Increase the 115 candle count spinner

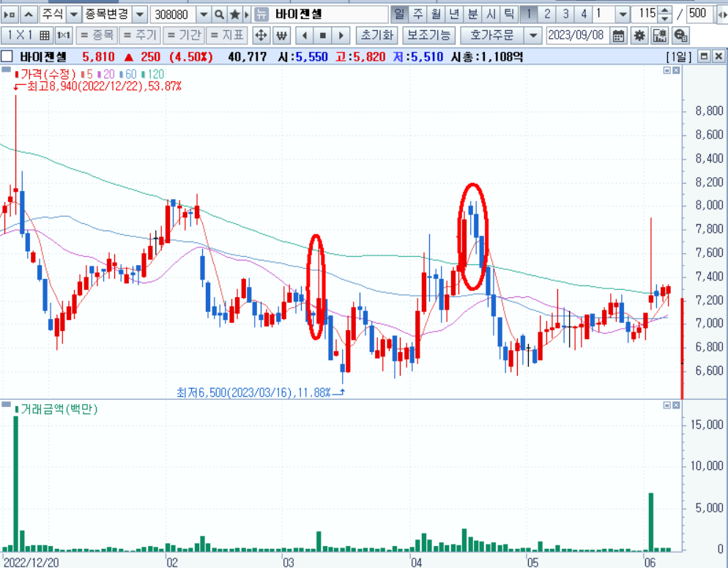tap(665, 11)
